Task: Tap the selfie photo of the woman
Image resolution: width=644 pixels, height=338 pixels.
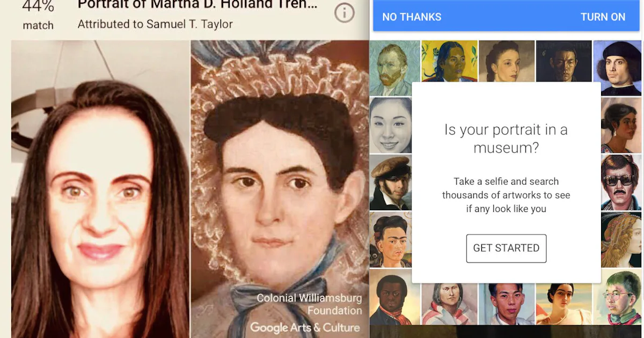Action: click(x=100, y=189)
